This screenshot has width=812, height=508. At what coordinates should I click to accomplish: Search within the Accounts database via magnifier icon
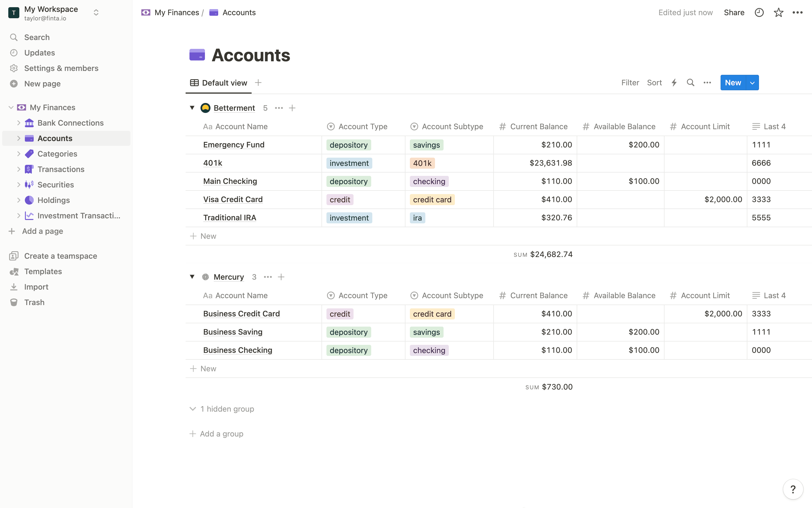coord(690,82)
